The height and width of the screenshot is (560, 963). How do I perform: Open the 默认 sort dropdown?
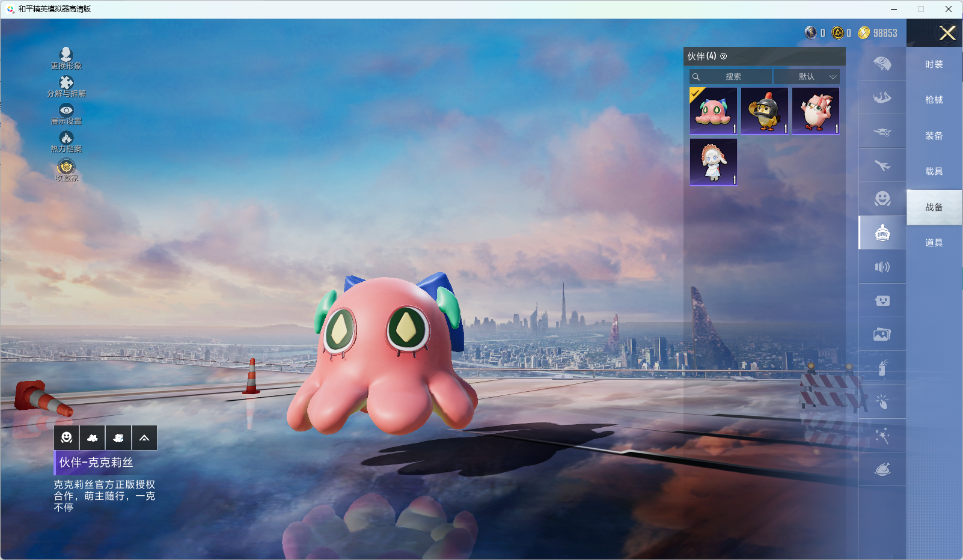(806, 77)
